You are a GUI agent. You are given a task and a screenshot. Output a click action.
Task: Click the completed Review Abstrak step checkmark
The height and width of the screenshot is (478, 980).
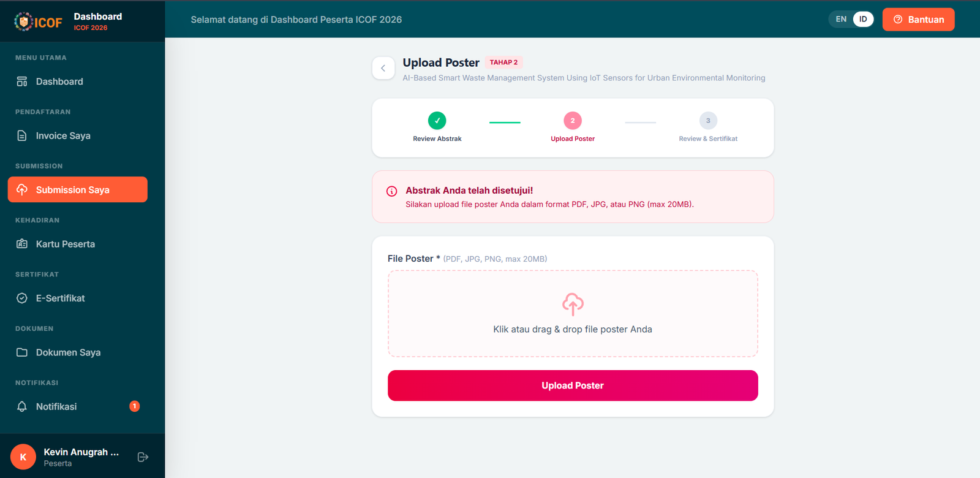coord(437,121)
